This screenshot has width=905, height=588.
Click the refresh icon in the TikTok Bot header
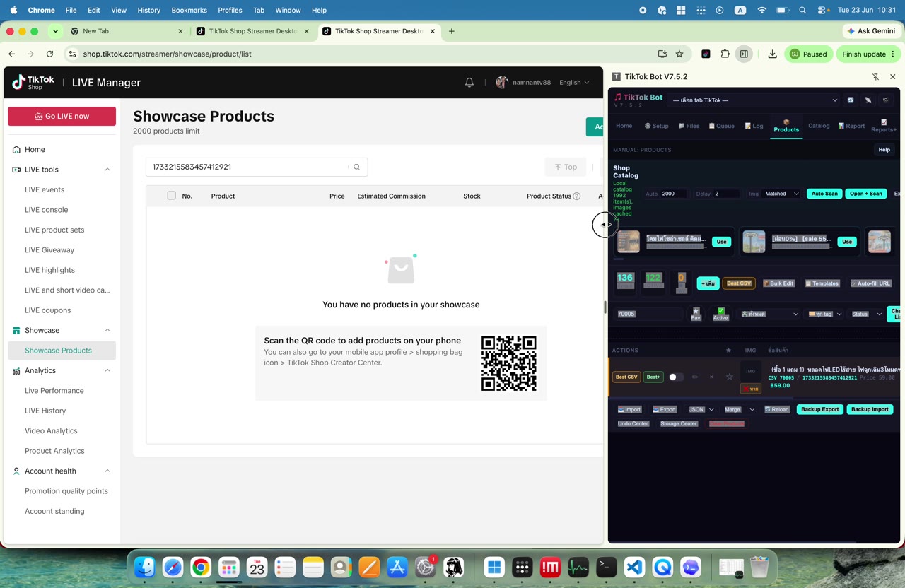click(x=851, y=100)
